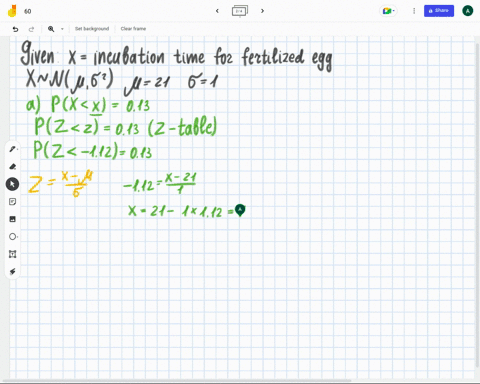Screen dimensions: 480x384
Task: Click Set background
Action: 92,29
